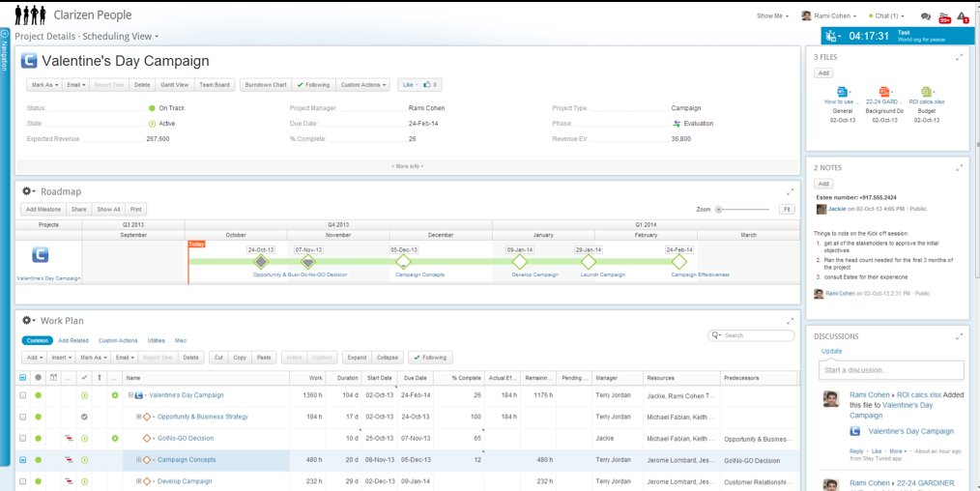Click the Phase evaluation arrows icon
The height and width of the screenshot is (491, 980).
[677, 124]
